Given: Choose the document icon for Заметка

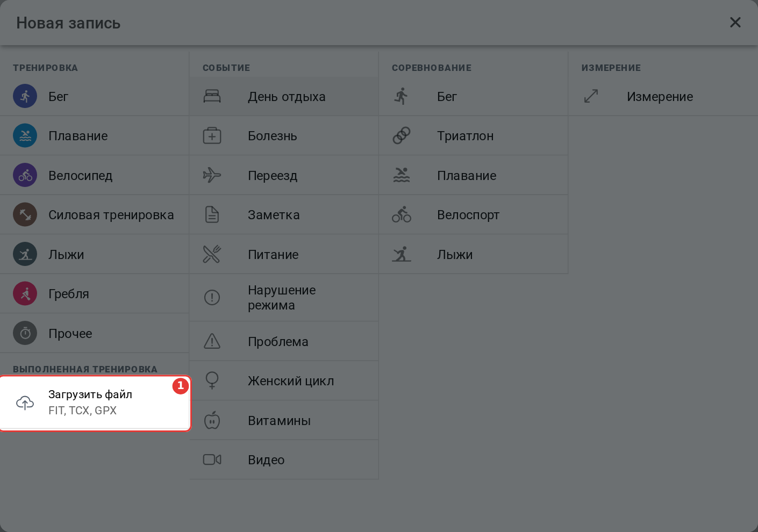Looking at the screenshot, I should point(212,215).
